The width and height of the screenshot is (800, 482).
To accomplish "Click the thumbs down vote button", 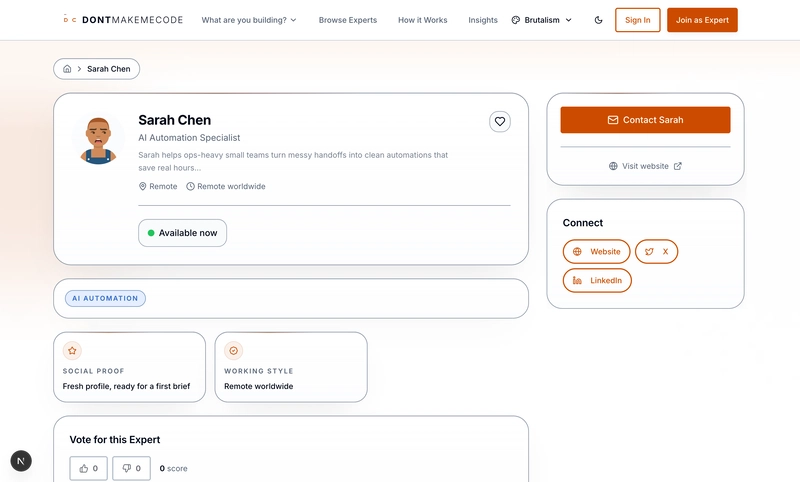I will pyautogui.click(x=131, y=468).
